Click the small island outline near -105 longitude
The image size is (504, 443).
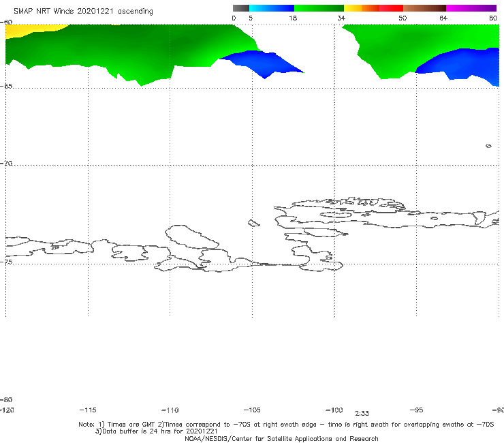point(253,223)
